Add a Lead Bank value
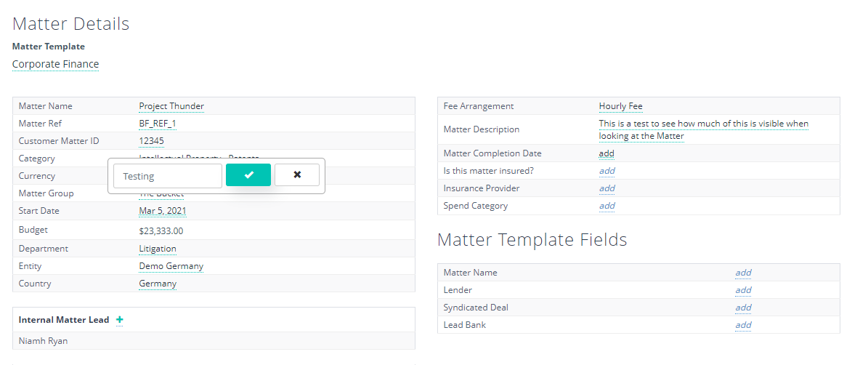Viewport: 868px width, 365px height. point(742,325)
